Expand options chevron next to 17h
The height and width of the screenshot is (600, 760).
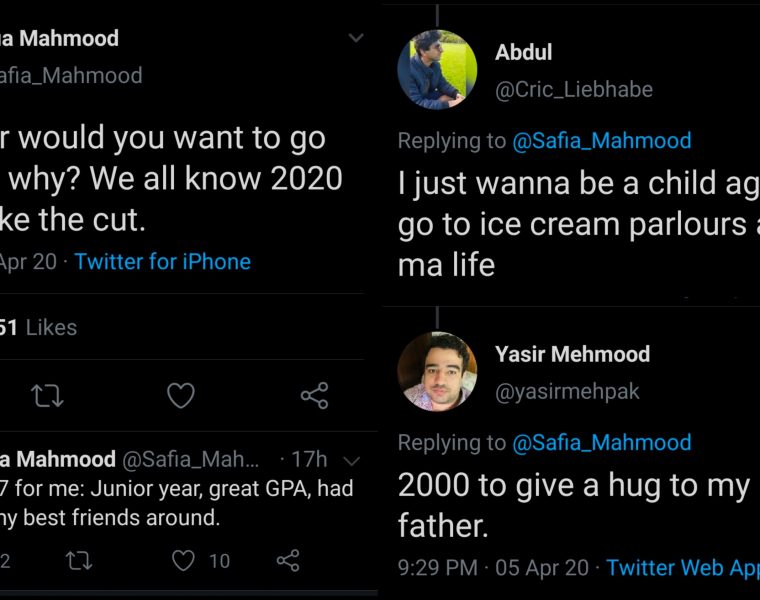tap(350, 460)
